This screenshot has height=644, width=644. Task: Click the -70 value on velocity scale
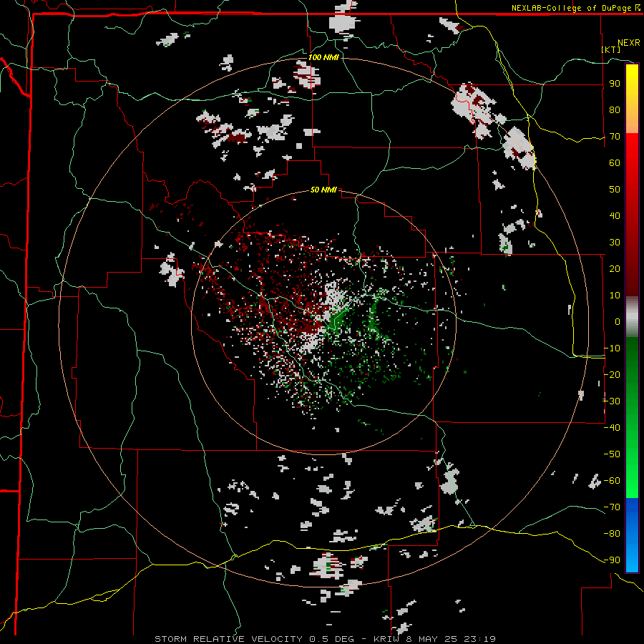tap(612, 507)
